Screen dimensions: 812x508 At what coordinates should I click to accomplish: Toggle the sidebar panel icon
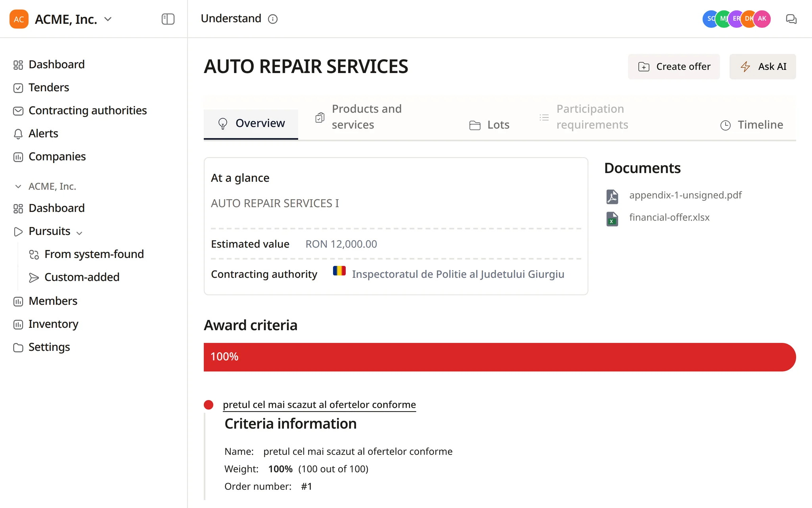coord(168,19)
